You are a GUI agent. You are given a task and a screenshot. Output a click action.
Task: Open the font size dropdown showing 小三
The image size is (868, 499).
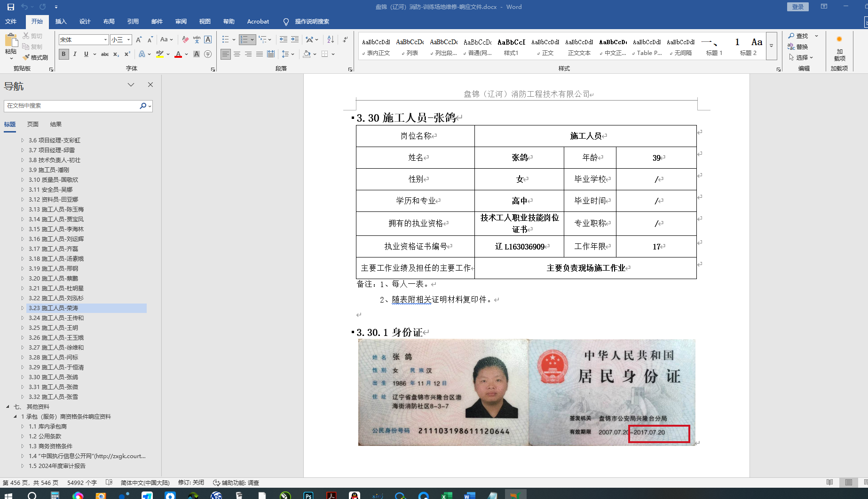point(128,40)
